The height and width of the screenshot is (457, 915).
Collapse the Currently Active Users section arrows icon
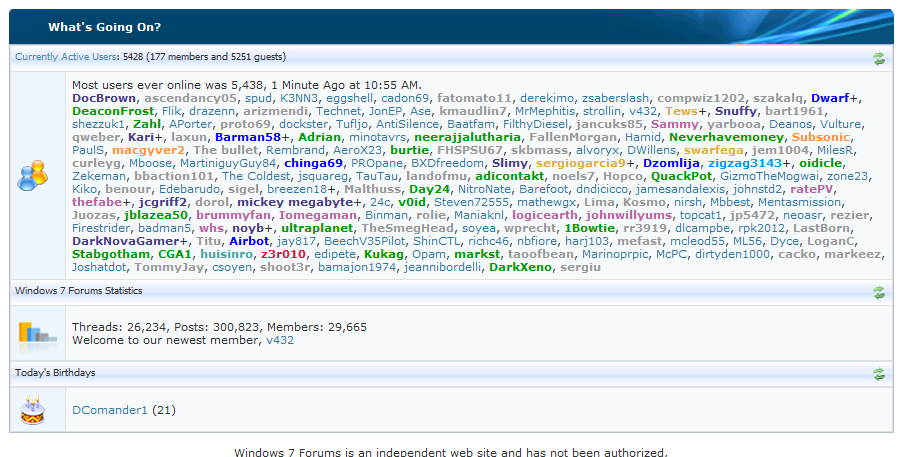(878, 58)
